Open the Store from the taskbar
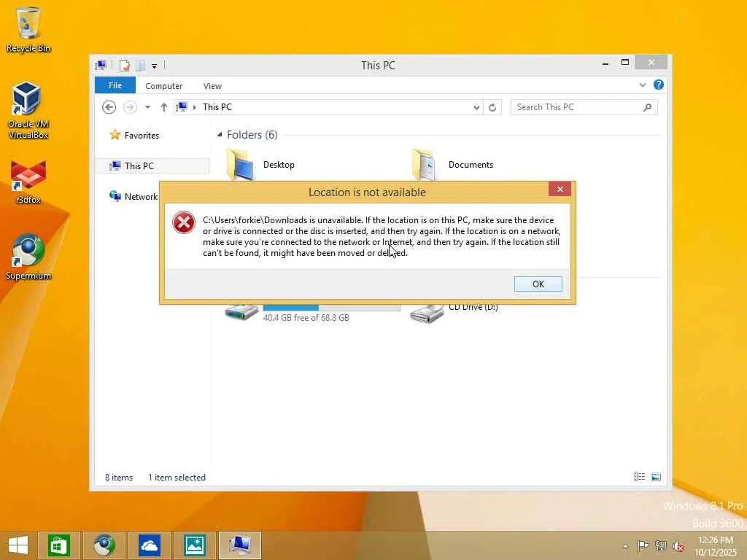The image size is (747, 560). [58, 545]
